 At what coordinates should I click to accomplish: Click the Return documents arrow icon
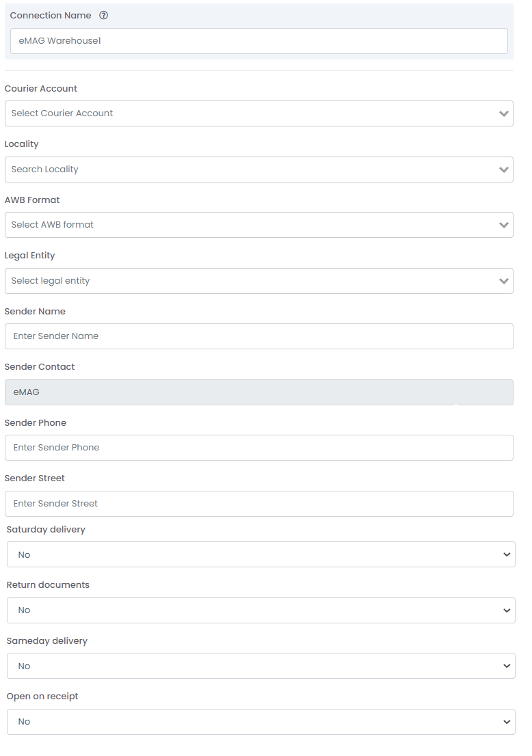tap(507, 610)
